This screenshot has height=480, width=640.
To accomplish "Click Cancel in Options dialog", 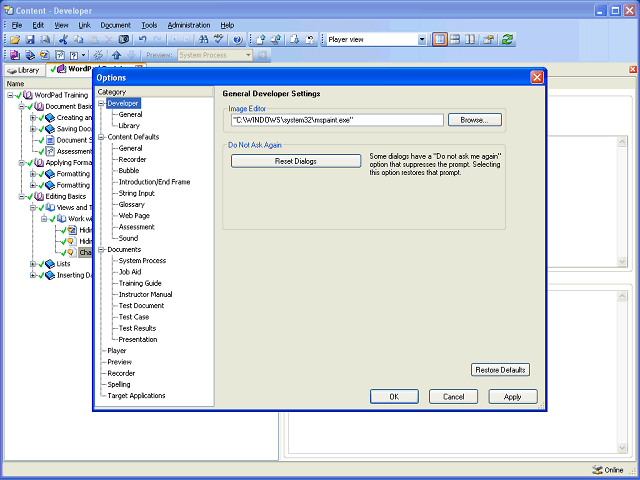I will click(x=453, y=397).
